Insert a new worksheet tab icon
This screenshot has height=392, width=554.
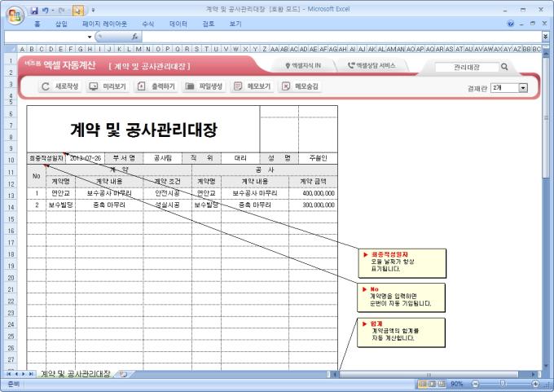coord(123,374)
